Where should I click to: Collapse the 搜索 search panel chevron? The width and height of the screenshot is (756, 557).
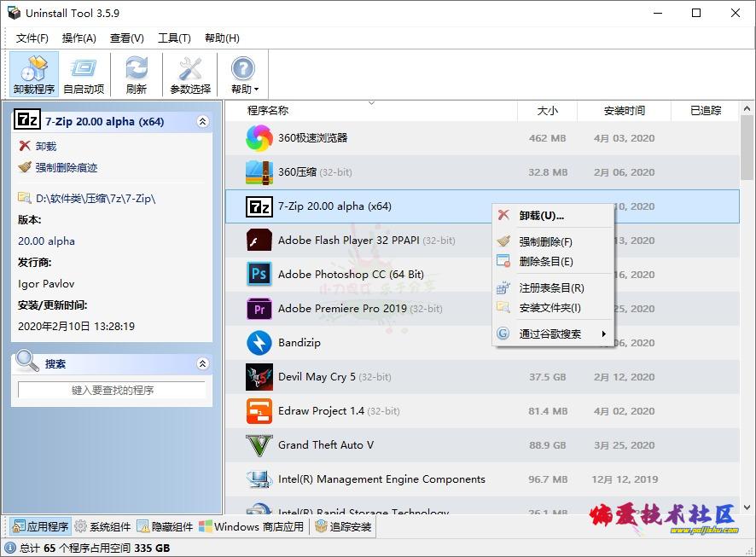pos(203,363)
